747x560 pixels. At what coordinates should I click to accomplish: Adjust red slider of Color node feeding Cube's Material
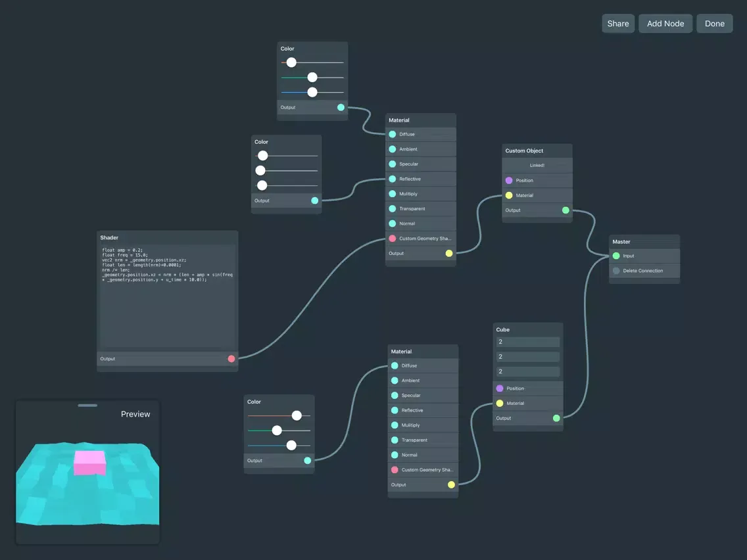coord(297,415)
